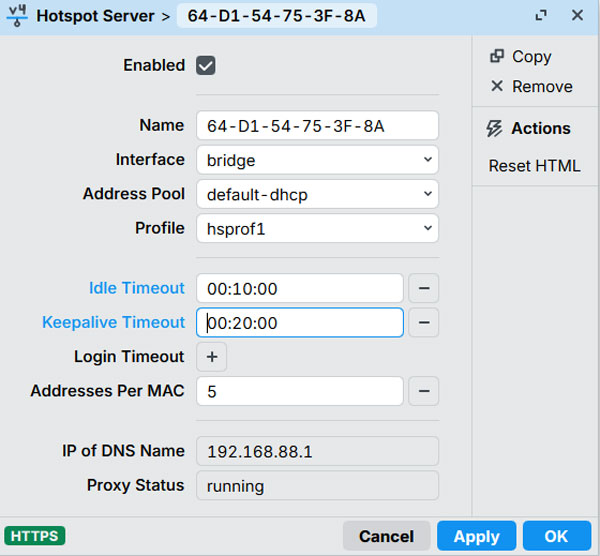
Task: Click the Hotspot Server icon in title bar
Action: pyautogui.click(x=18, y=16)
